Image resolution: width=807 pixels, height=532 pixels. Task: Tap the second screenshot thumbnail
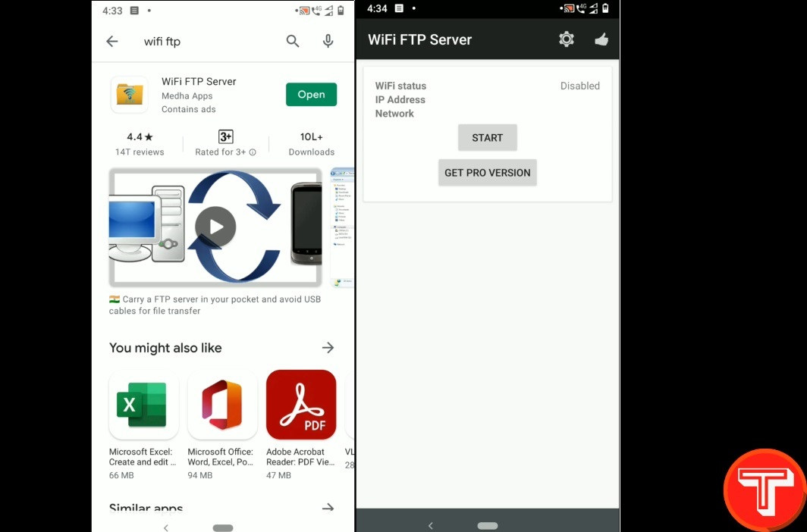pos(342,227)
